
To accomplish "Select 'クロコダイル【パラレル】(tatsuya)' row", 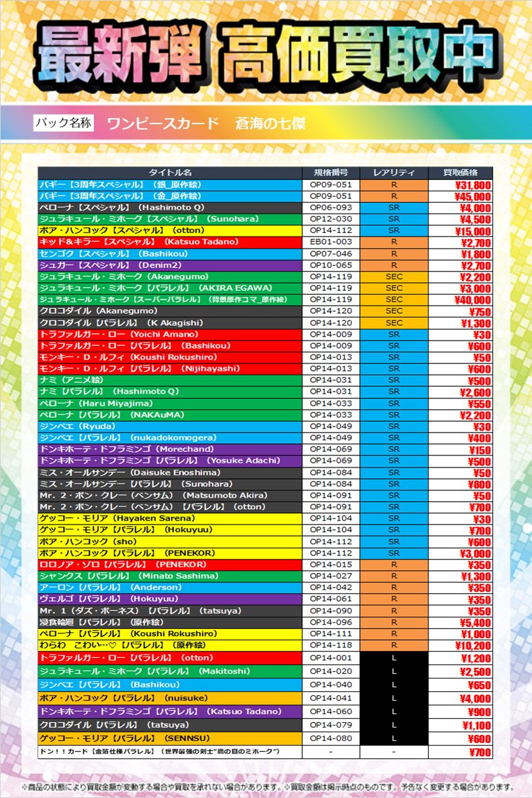I will [265, 725].
